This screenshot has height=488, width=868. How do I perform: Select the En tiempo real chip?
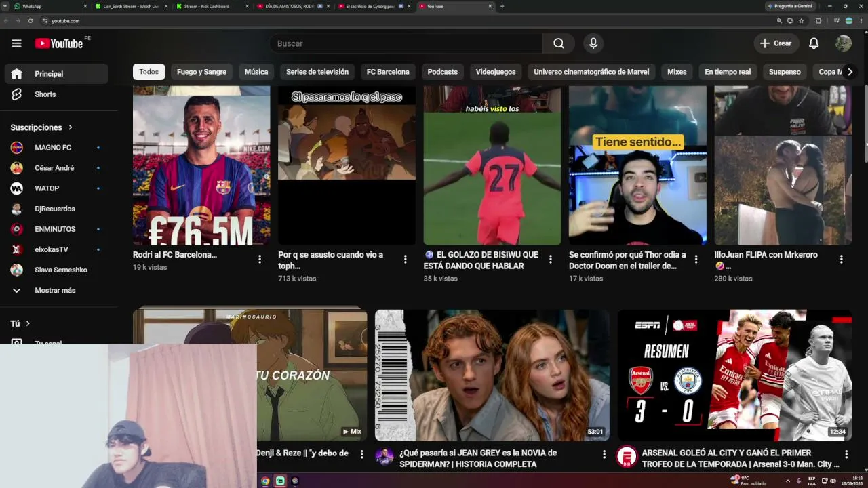(728, 72)
